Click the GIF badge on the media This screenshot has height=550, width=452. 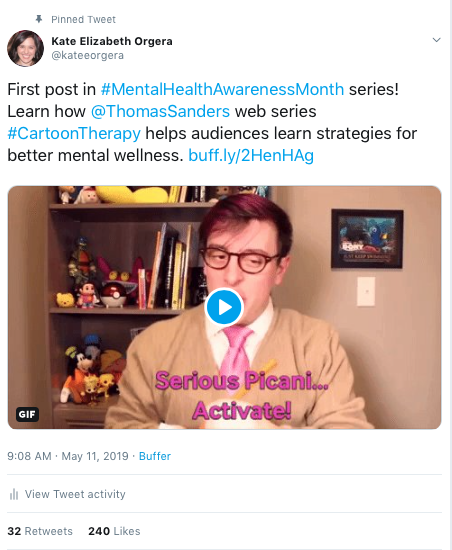(27, 414)
